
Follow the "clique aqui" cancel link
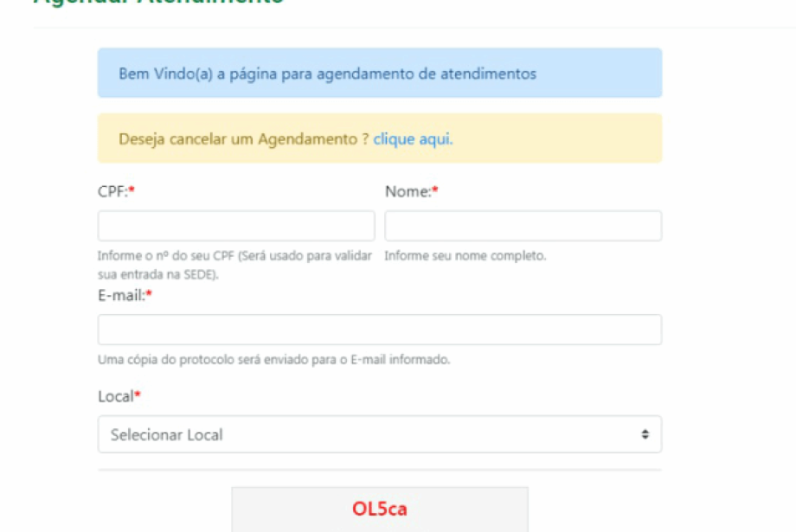(413, 138)
